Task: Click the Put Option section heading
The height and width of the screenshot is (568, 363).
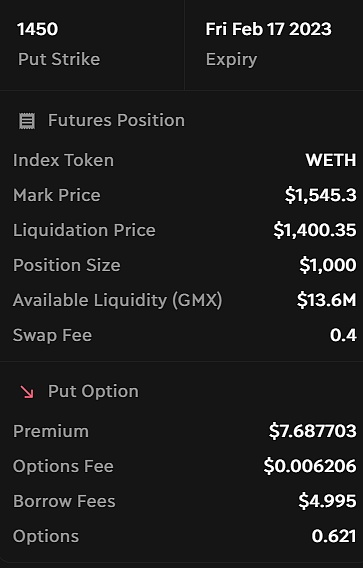Action: tap(93, 392)
